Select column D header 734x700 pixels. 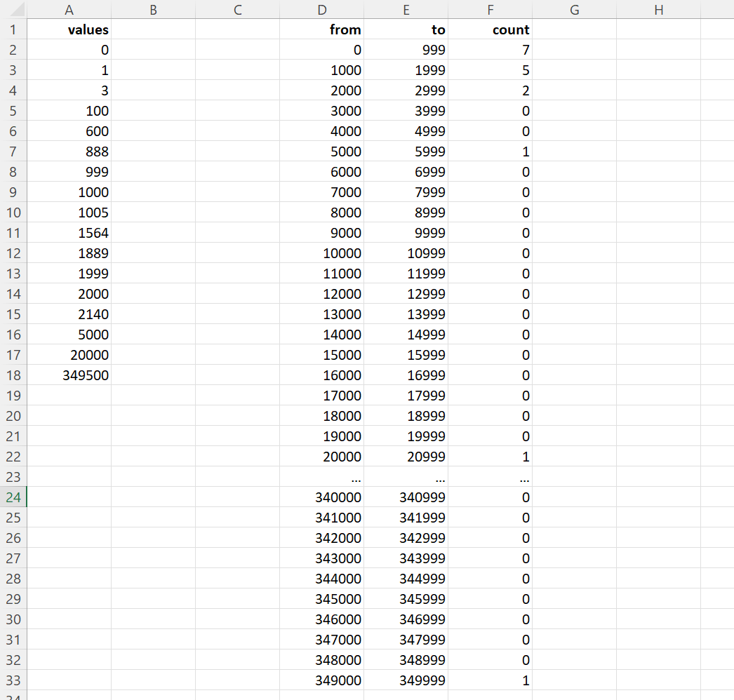pyautogui.click(x=321, y=9)
